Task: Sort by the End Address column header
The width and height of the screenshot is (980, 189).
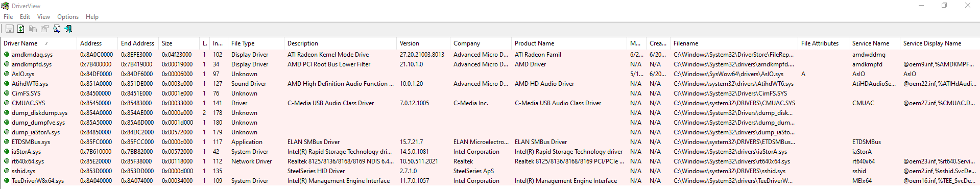Action: point(138,43)
